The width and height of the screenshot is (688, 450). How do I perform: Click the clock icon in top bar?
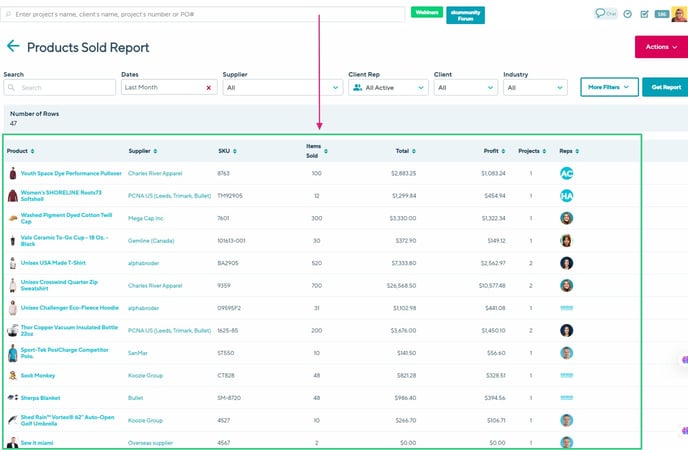tap(627, 14)
